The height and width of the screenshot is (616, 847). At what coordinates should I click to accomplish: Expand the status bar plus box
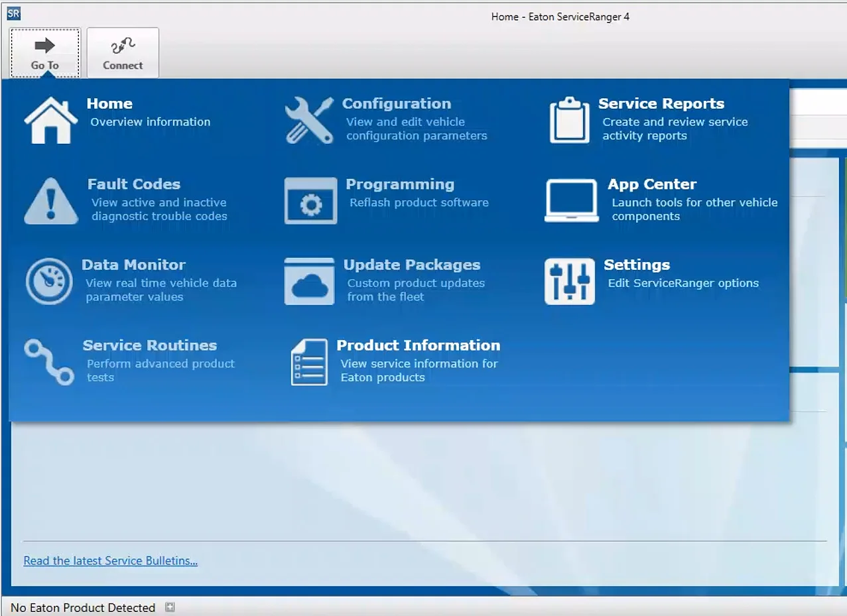click(170, 607)
